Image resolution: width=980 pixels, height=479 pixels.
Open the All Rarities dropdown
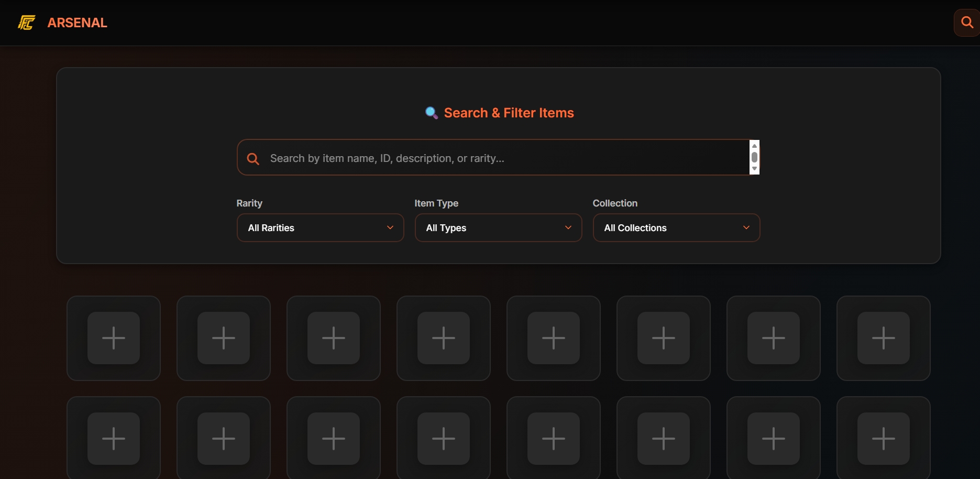pos(320,227)
